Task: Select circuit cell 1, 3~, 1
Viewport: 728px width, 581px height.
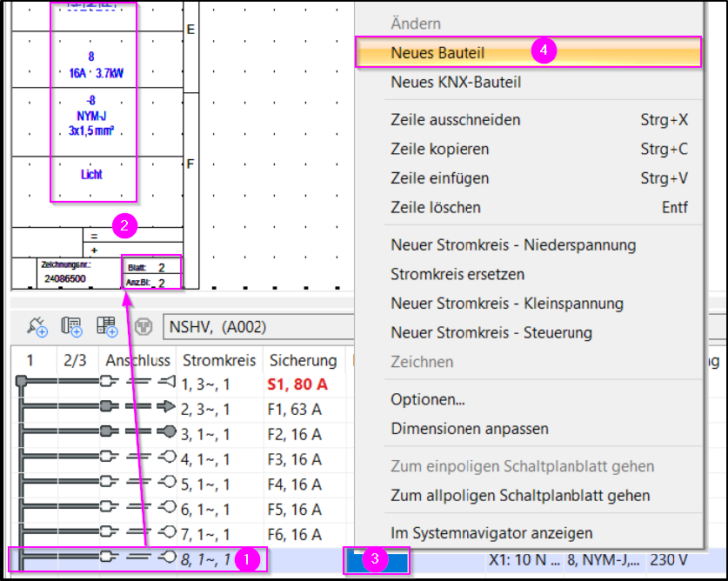Action: (205, 384)
